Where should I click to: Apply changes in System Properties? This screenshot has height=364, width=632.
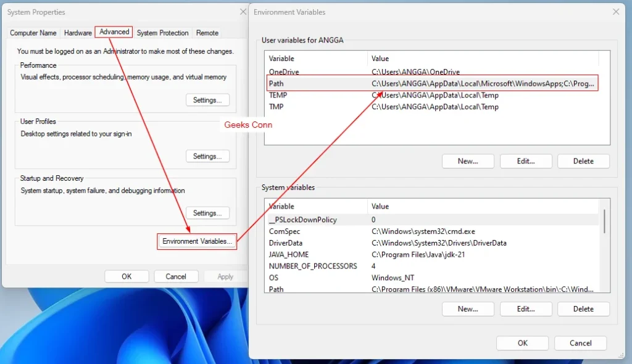click(225, 276)
